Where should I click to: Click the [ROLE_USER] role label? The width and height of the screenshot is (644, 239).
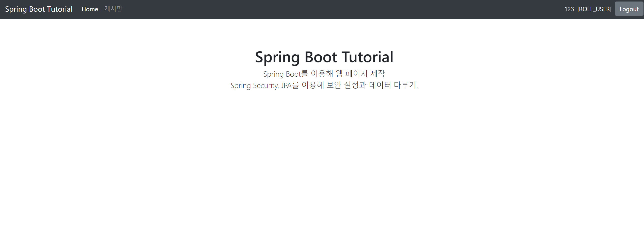click(594, 9)
